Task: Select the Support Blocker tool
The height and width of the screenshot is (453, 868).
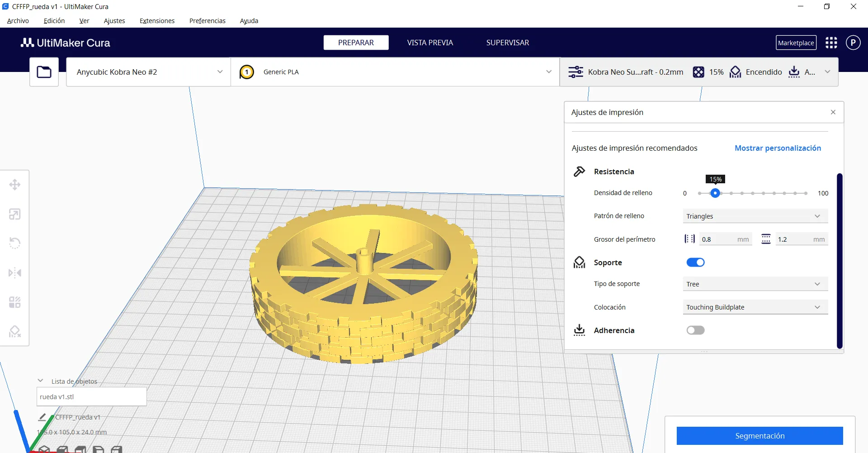Action: coord(15,332)
